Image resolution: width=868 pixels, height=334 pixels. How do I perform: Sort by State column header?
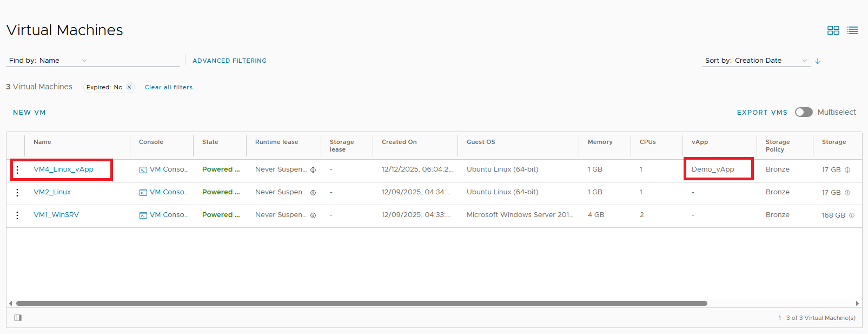pyautogui.click(x=210, y=142)
